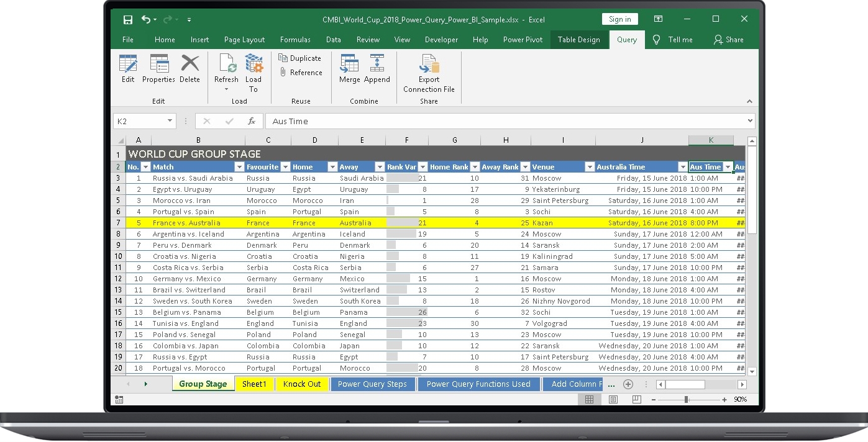This screenshot has height=442, width=868.
Task: Open the Formulas tab
Action: tap(295, 40)
